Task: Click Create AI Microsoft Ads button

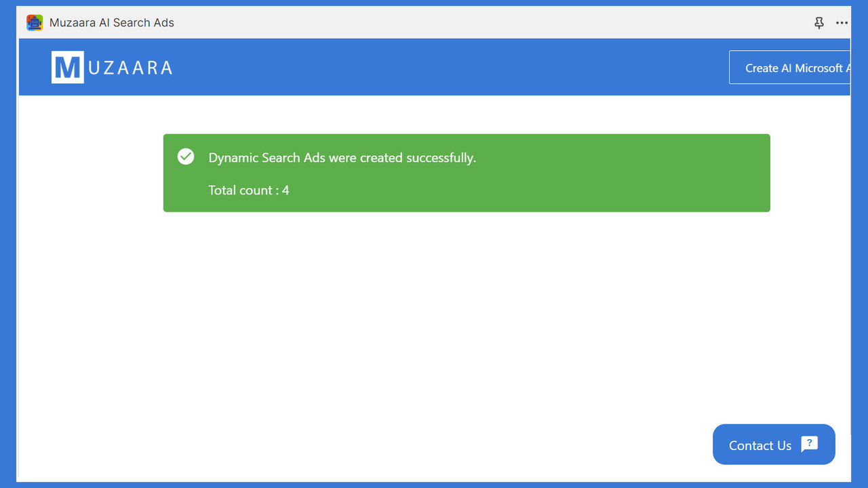Action: pos(790,68)
